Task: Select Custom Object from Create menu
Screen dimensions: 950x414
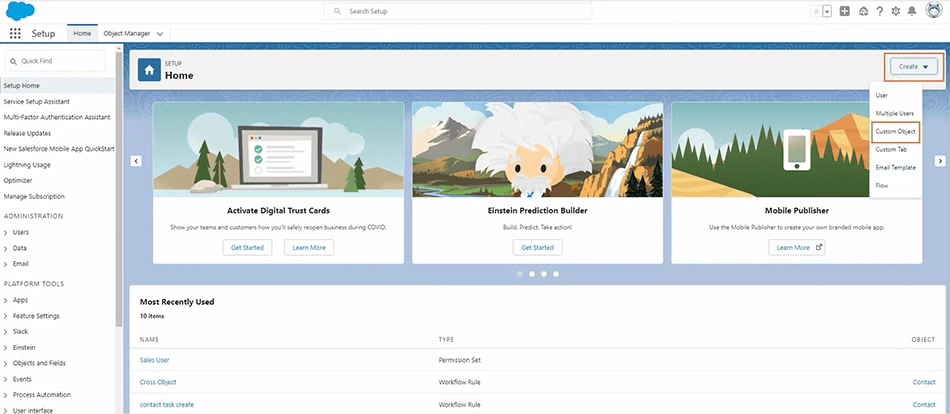Action: [x=895, y=132]
